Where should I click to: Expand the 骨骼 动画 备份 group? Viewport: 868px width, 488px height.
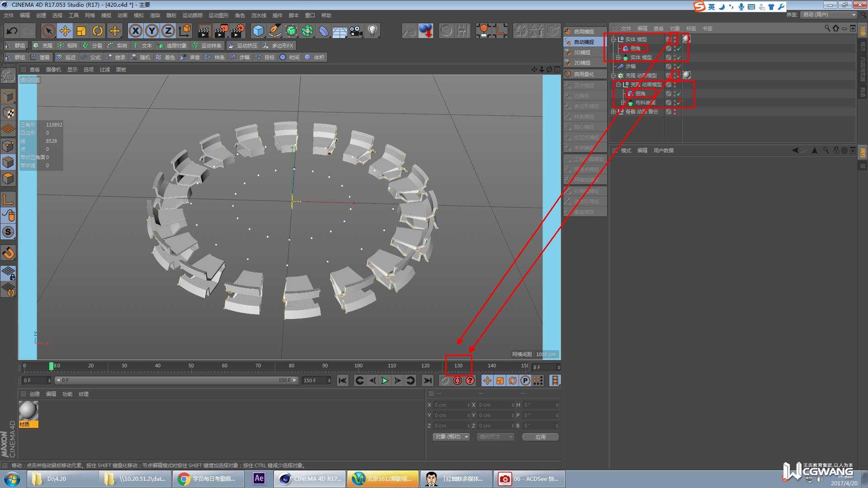pos(613,112)
